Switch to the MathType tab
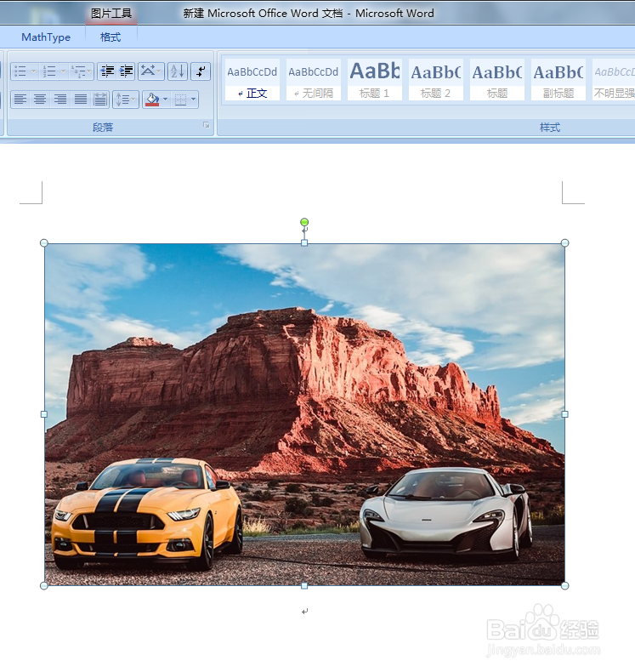Image resolution: width=635 pixels, height=672 pixels. tap(46, 37)
